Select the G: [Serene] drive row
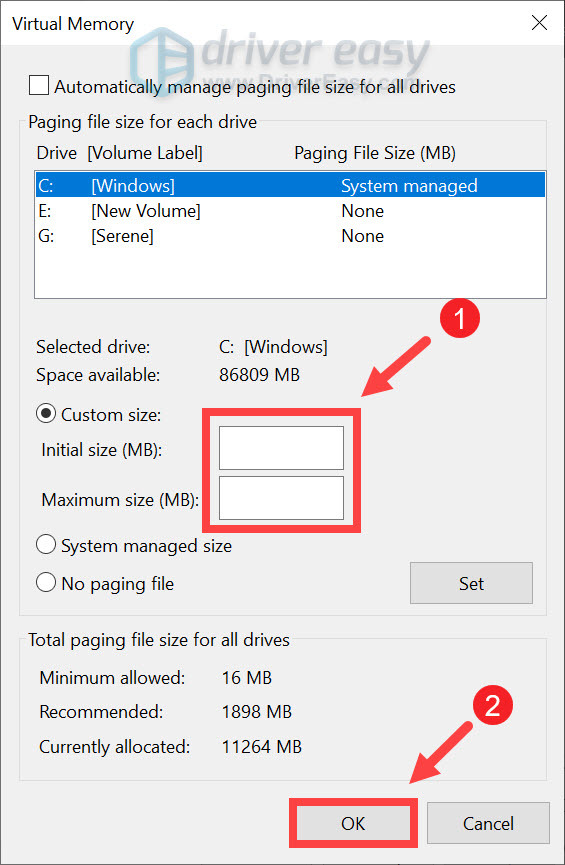 click(290, 236)
